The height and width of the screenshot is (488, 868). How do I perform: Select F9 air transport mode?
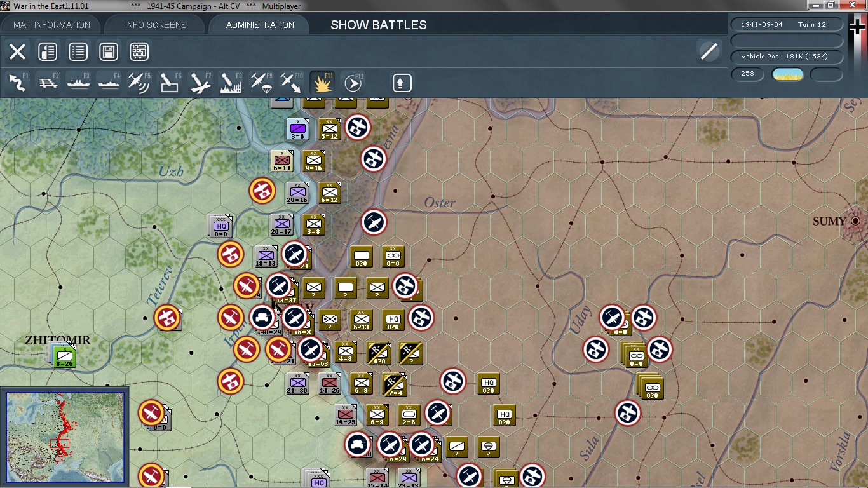[261, 83]
